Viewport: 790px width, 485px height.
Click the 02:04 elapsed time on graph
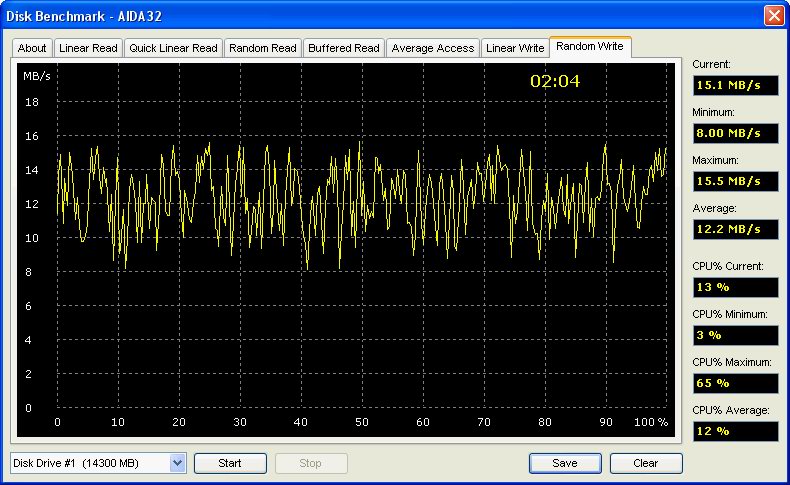point(555,81)
